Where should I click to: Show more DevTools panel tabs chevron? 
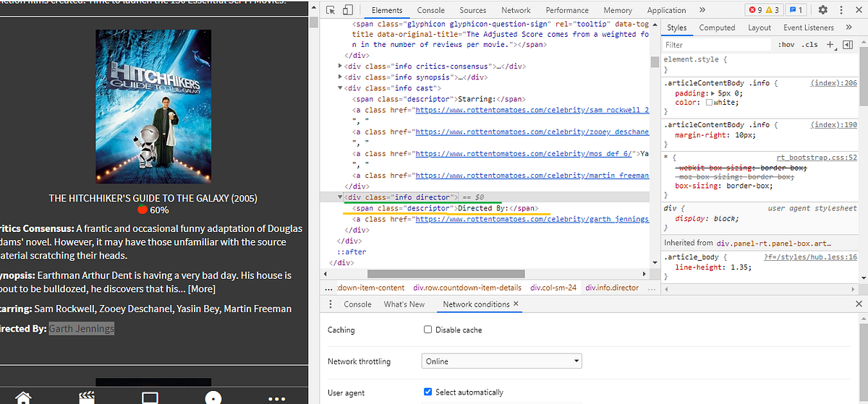[702, 10]
